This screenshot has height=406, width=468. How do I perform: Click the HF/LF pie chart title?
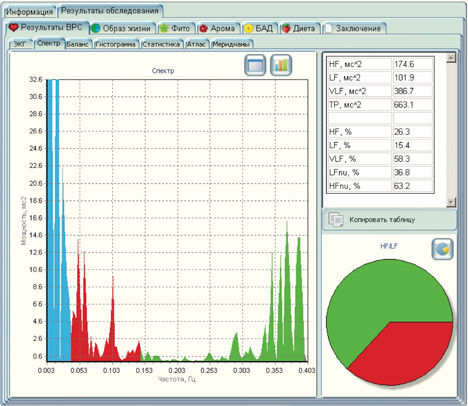(389, 246)
